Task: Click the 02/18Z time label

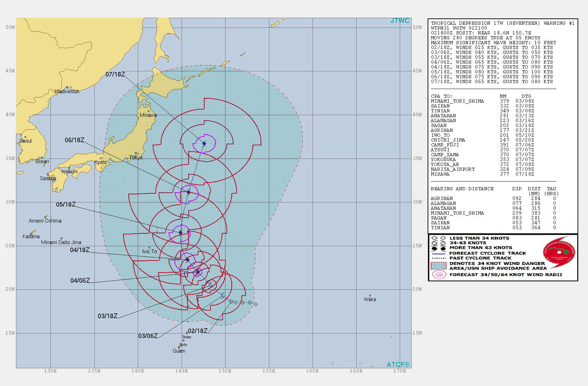Action: coord(198,331)
